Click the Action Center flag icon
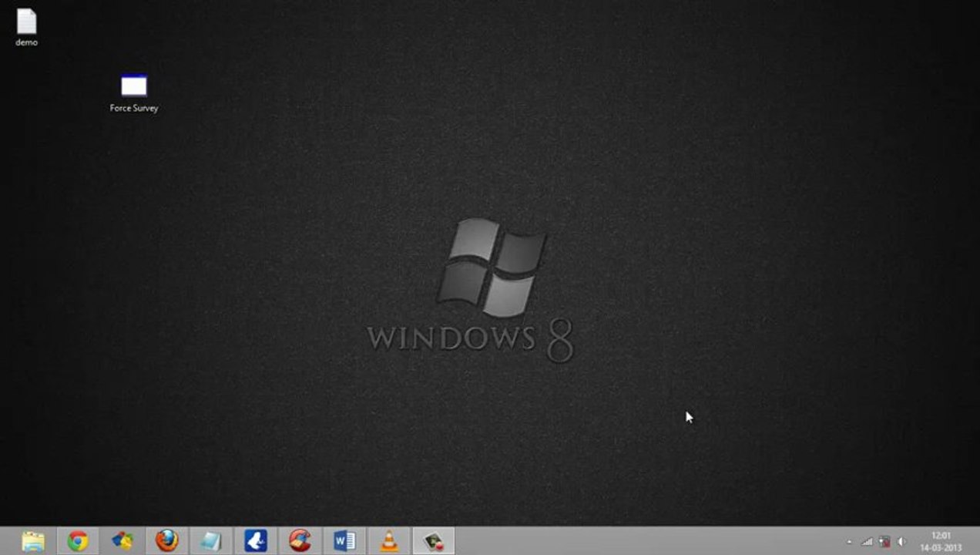This screenshot has height=555, width=980. [x=884, y=542]
